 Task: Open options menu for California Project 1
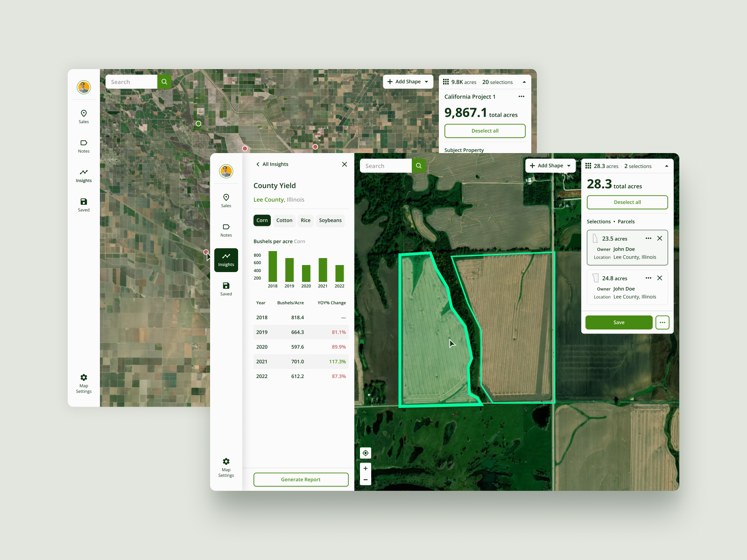[x=521, y=97]
